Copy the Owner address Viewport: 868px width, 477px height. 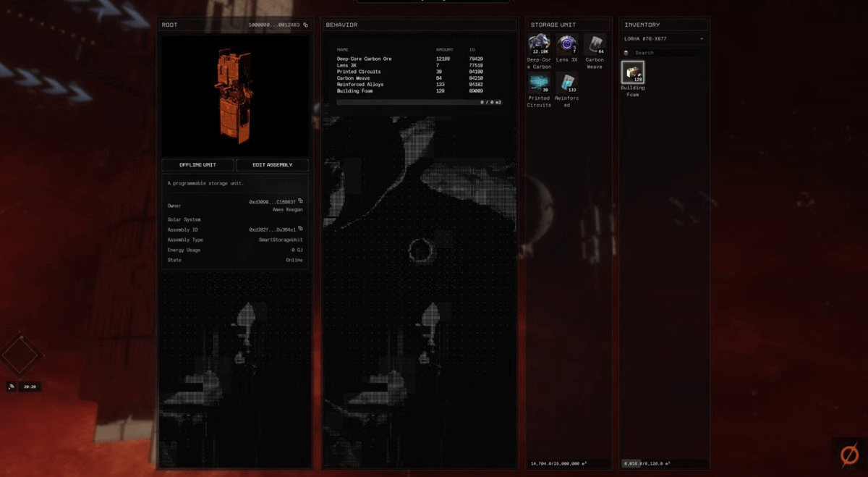click(300, 201)
